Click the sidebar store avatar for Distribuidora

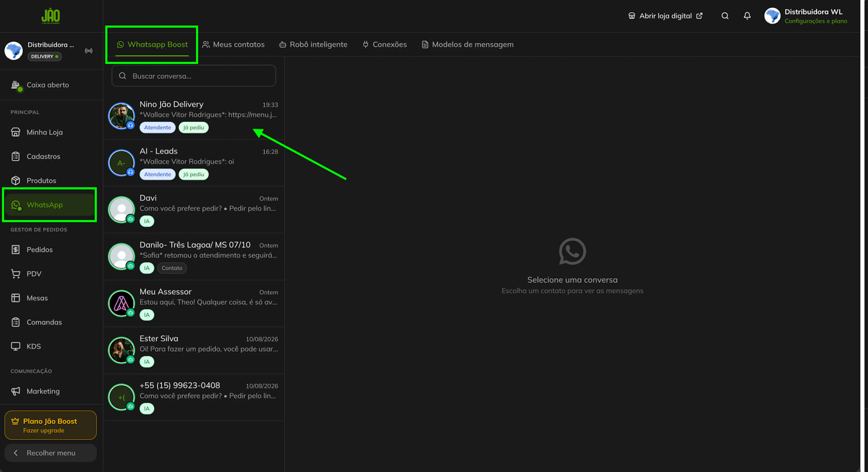coord(14,51)
